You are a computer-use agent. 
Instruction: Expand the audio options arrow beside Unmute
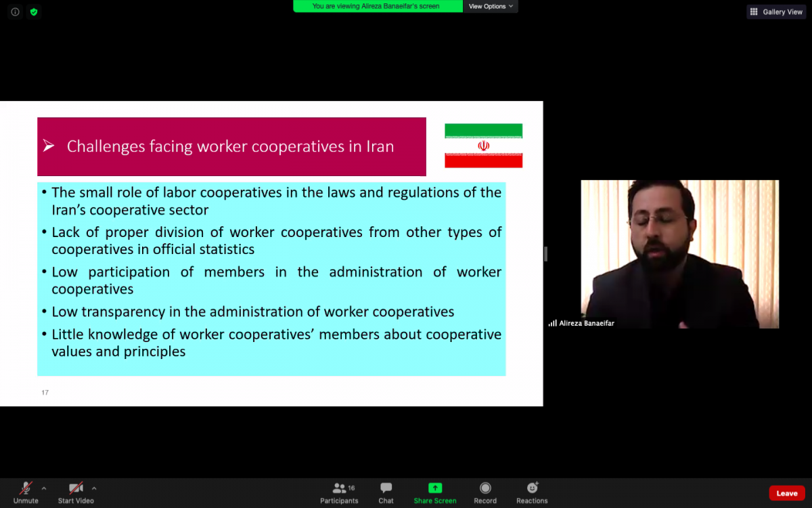(x=44, y=488)
